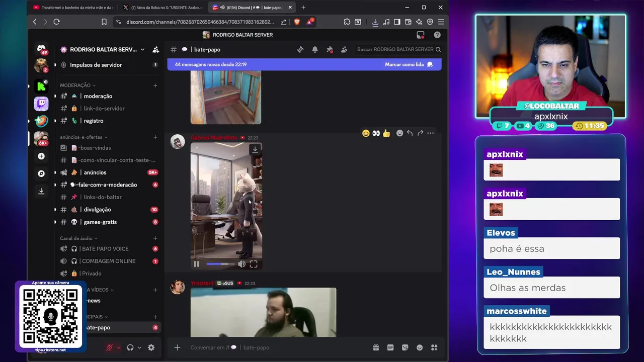Unmute the microphone toggle
The image size is (644, 362).
(109, 347)
